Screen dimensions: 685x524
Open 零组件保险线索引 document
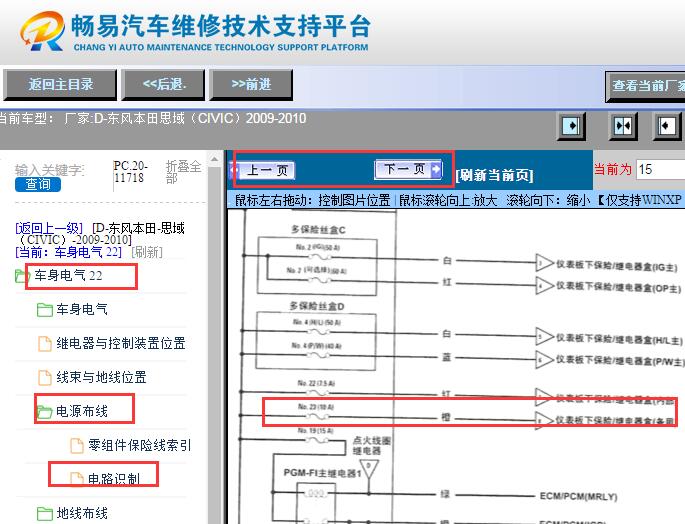[x=139, y=445]
